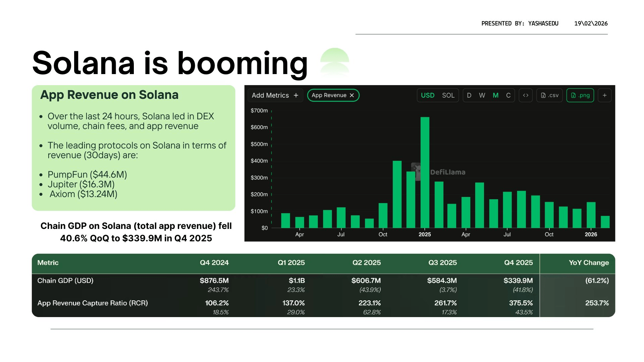644x362 pixels.
Task: Remove the App Revenue metric chip
Action: click(352, 96)
